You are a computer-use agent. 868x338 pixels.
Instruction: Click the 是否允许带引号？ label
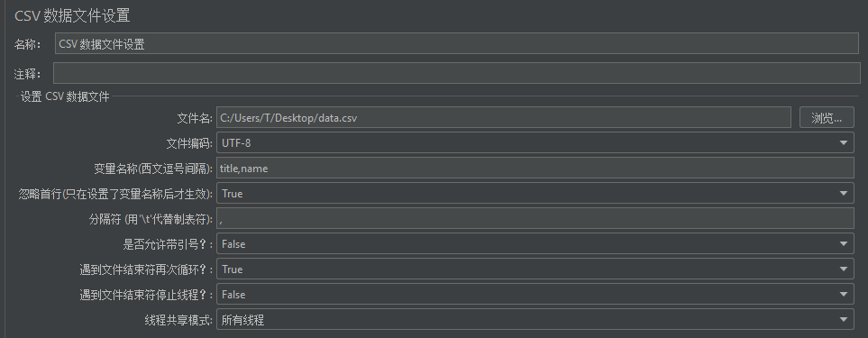pos(168,244)
